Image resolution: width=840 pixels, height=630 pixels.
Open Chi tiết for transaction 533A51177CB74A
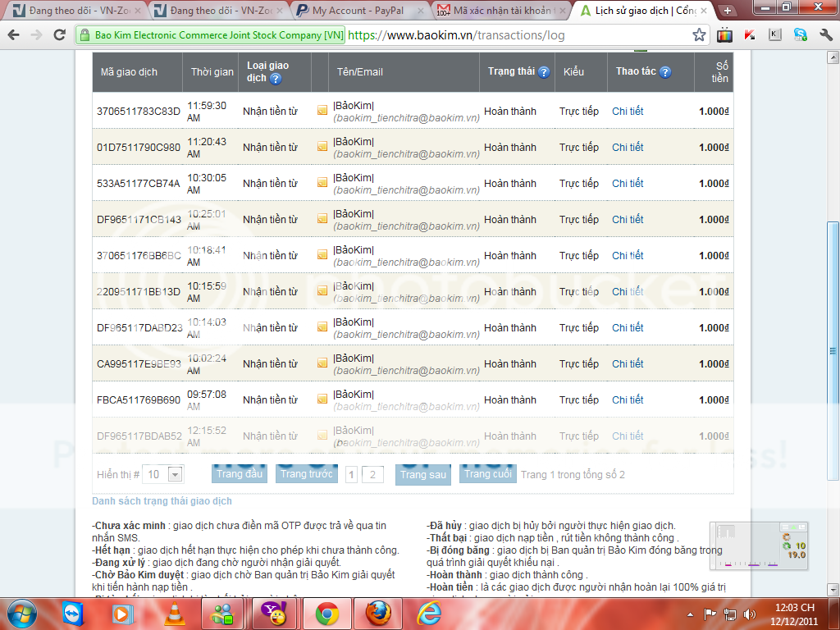pos(628,183)
